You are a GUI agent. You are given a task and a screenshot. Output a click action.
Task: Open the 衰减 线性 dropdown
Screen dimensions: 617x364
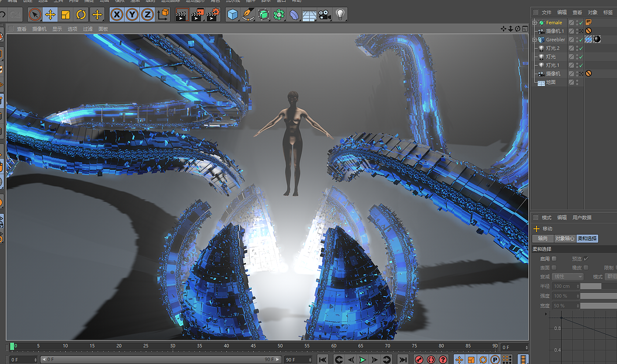(568, 277)
